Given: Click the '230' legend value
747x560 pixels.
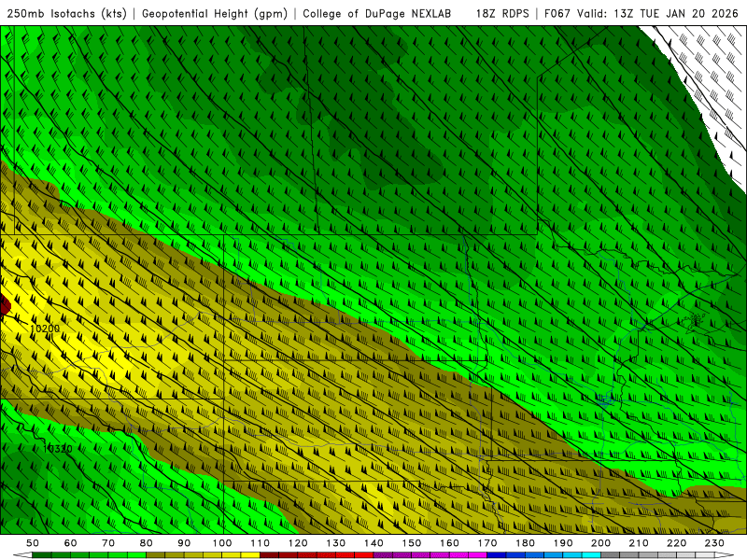Looking at the screenshot, I should coord(714,543).
